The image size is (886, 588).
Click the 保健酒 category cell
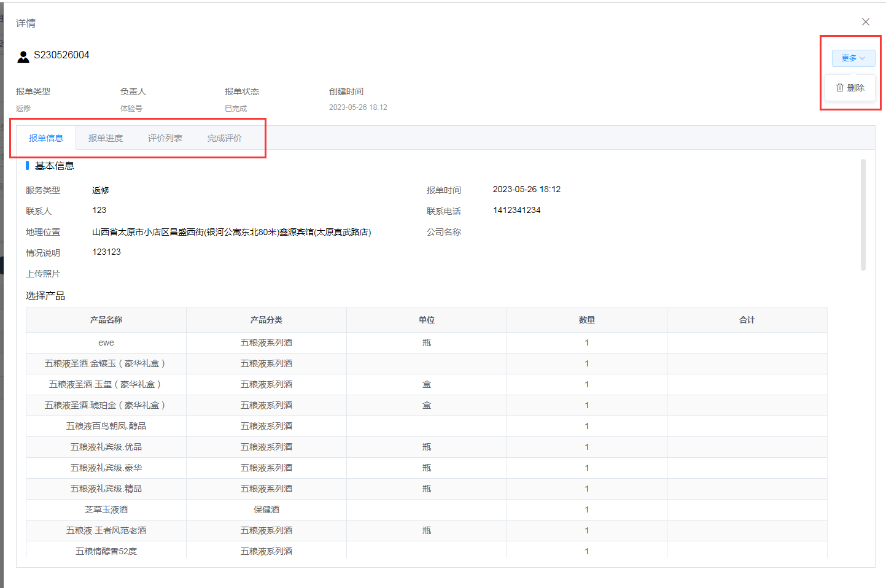[266, 509]
